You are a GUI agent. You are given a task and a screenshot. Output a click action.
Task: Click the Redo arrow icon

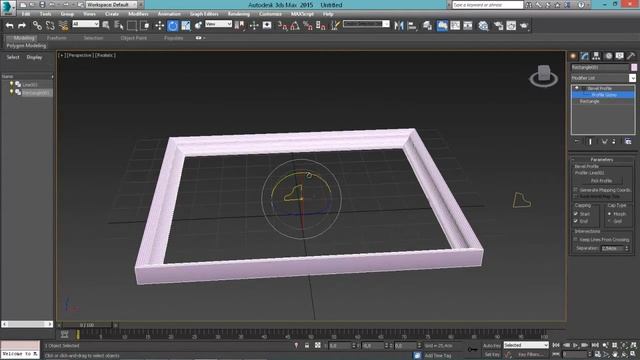[x=22, y=26]
